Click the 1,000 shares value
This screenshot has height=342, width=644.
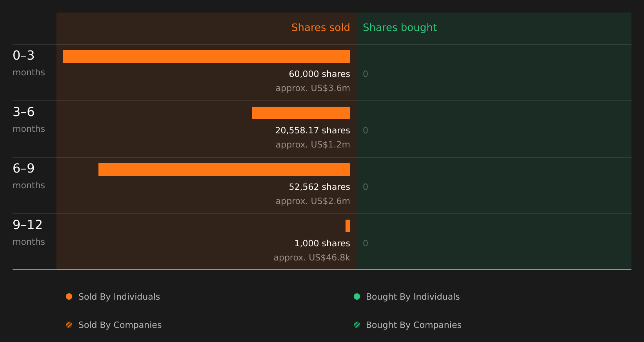(x=322, y=243)
